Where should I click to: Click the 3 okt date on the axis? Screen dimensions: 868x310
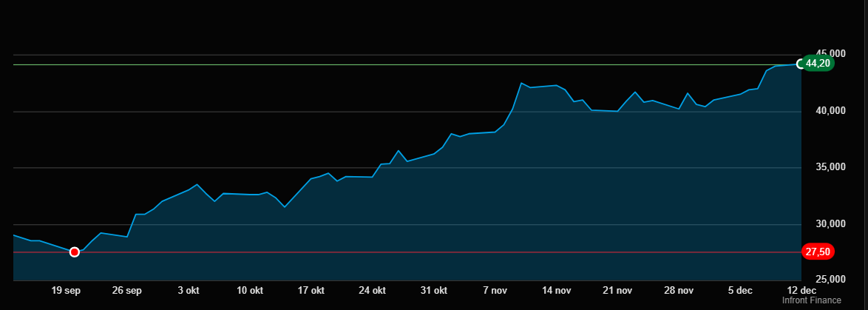189,290
